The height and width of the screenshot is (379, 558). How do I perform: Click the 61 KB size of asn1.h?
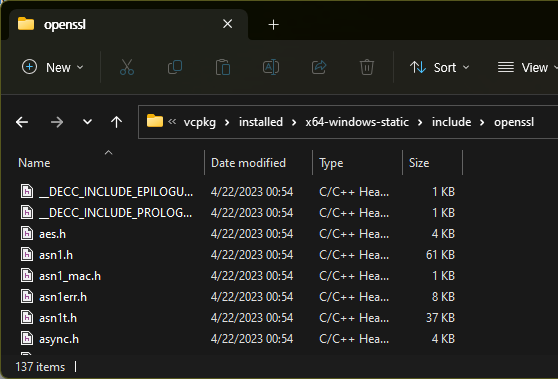pyautogui.click(x=440, y=255)
